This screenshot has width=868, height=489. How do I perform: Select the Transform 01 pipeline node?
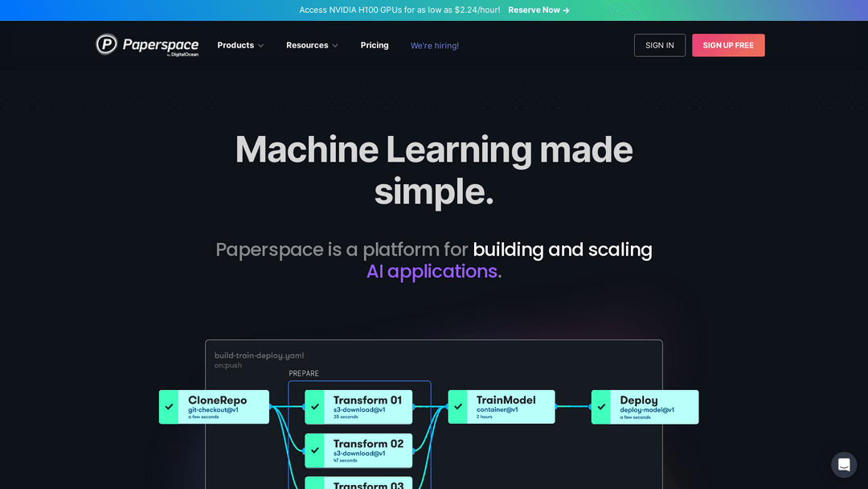click(358, 407)
